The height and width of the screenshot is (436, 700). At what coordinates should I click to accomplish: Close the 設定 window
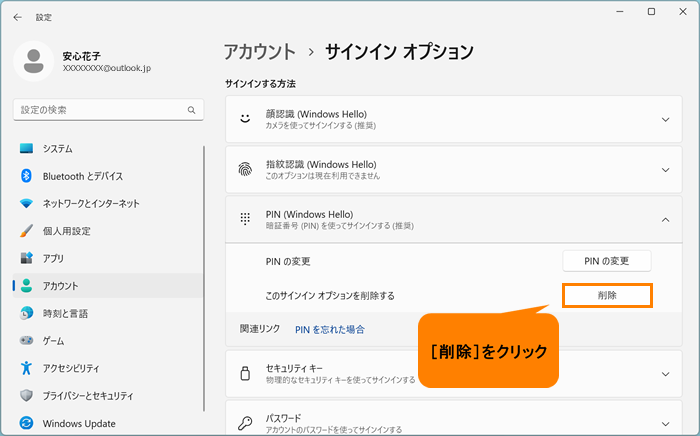tap(683, 12)
